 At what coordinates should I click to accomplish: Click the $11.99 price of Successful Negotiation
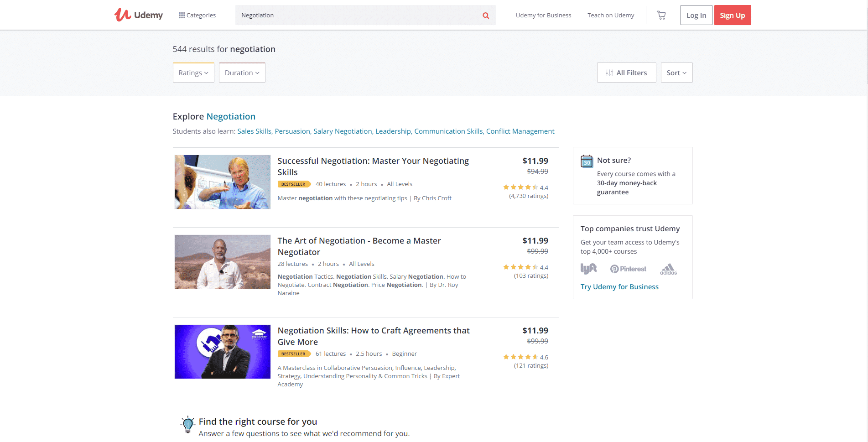click(x=535, y=161)
